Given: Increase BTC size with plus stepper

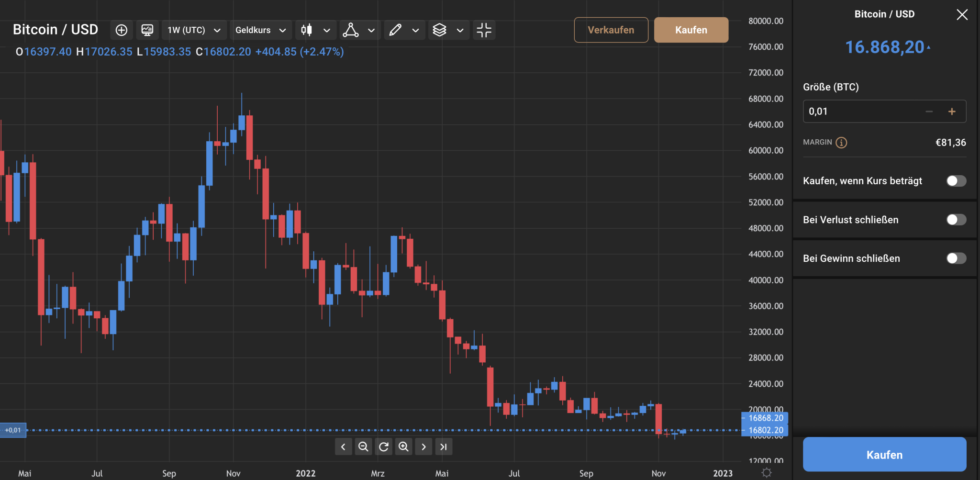Looking at the screenshot, I should tap(952, 112).
